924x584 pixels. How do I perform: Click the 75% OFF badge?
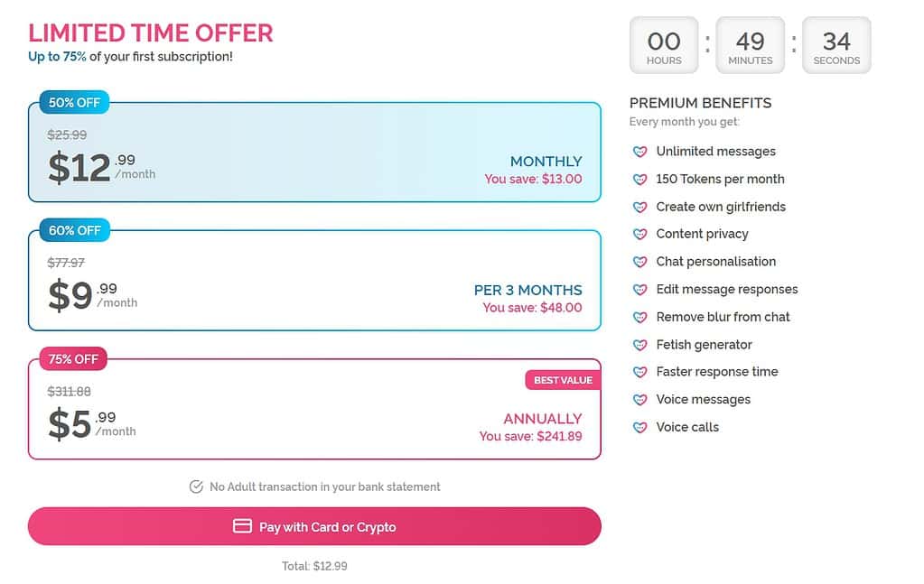point(73,359)
